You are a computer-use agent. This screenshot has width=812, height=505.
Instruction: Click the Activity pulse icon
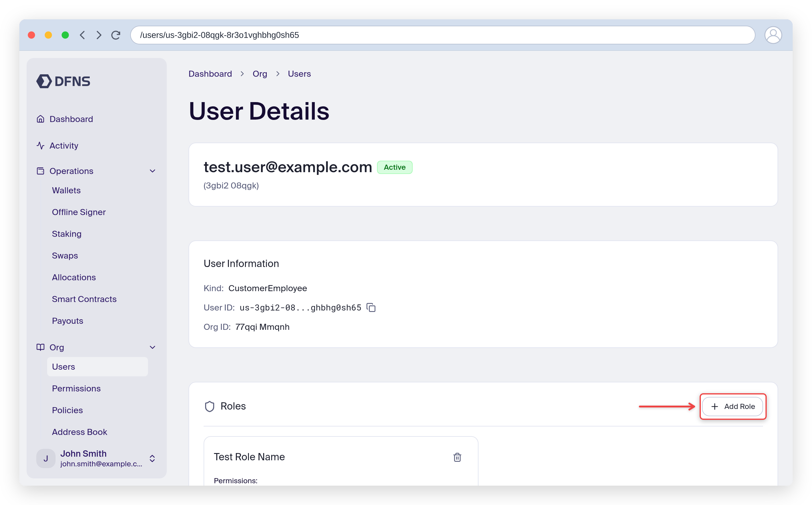[x=40, y=146]
